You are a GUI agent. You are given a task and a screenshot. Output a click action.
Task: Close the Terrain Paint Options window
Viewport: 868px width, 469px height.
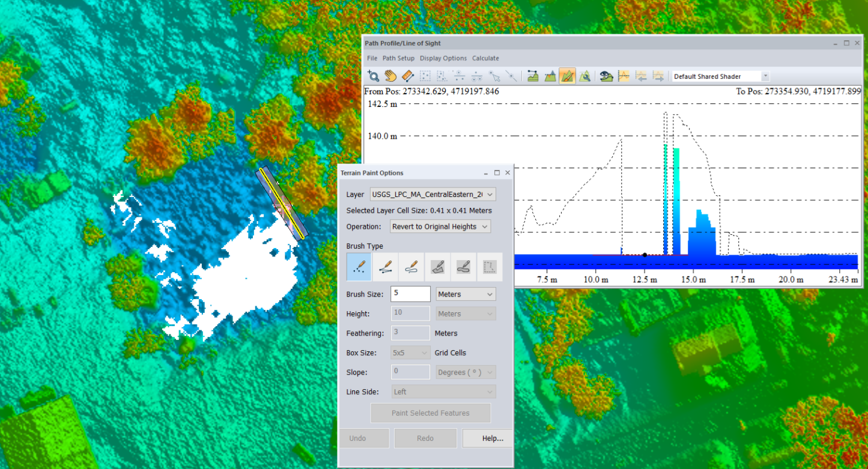click(x=508, y=173)
